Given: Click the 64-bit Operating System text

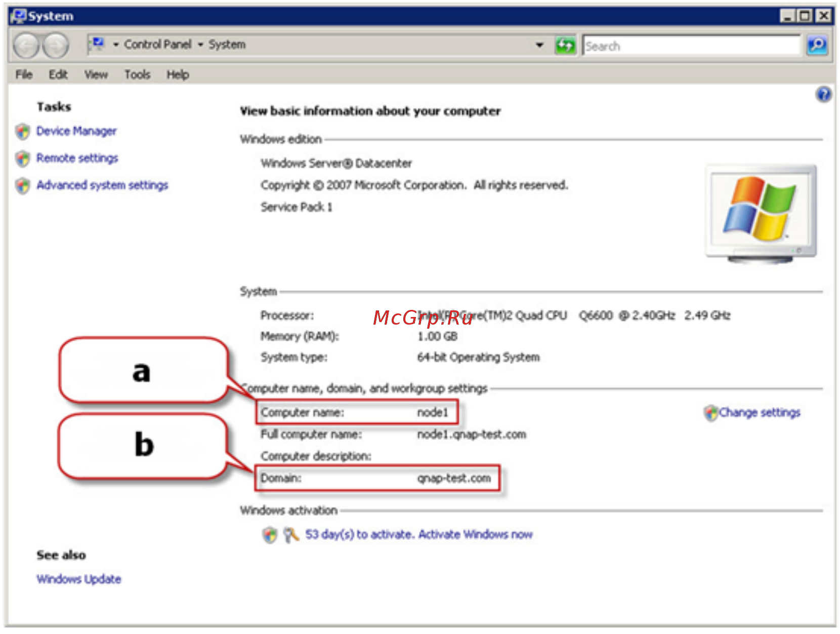Looking at the screenshot, I should pos(478,357).
